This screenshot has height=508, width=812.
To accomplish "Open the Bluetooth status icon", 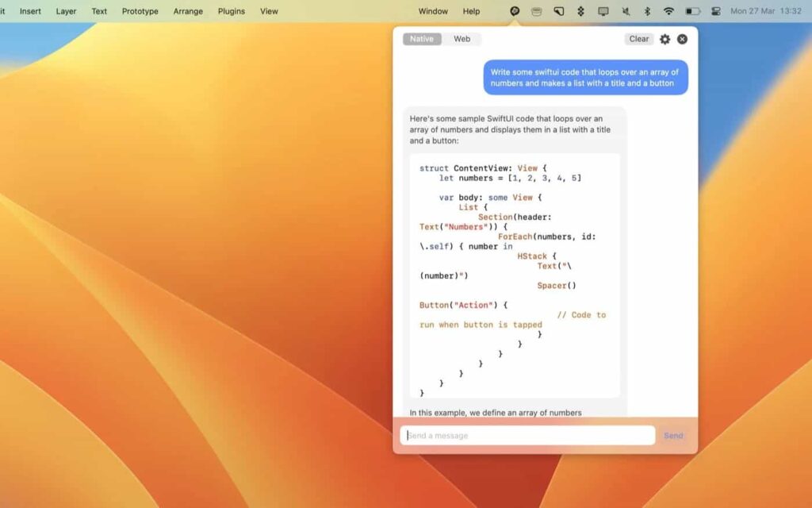I will click(x=646, y=11).
